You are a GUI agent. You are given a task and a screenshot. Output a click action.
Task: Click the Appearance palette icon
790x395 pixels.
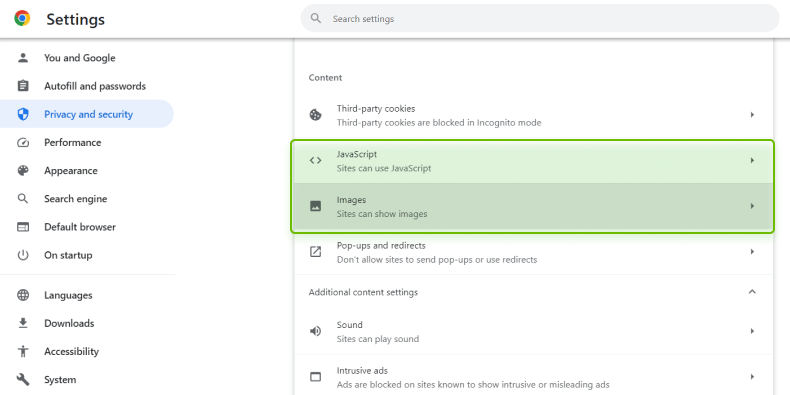tap(23, 170)
